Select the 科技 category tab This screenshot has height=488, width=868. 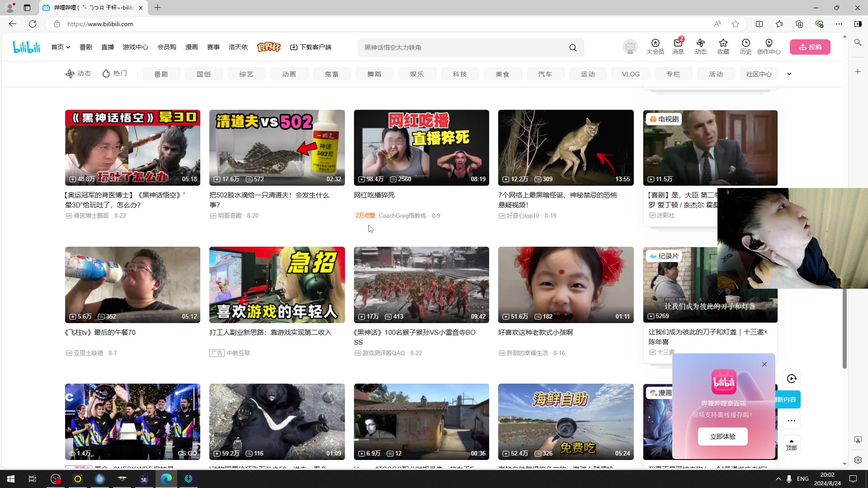tap(460, 74)
